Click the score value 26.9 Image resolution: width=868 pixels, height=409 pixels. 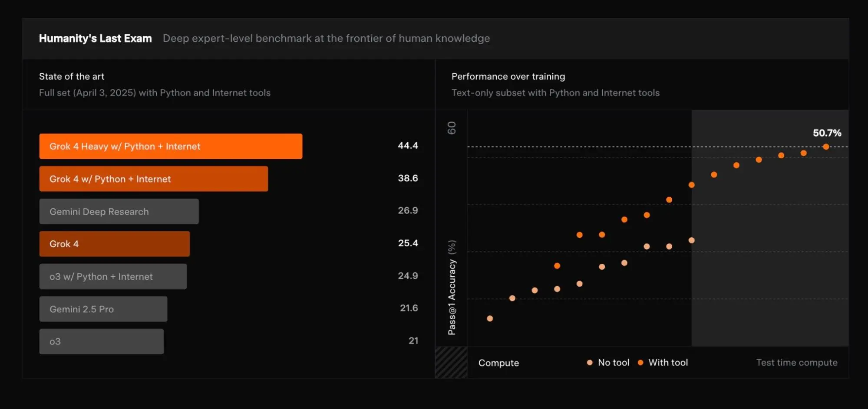coord(408,210)
